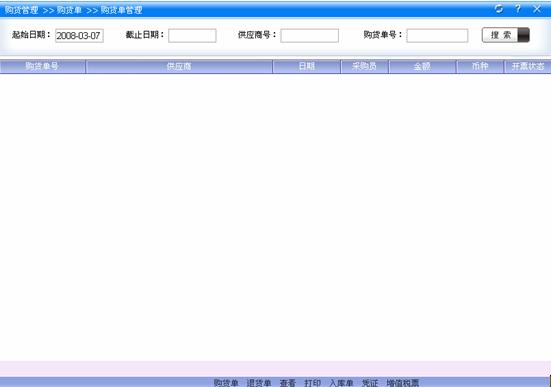Viewport: 551px width, 387px height.
Task: Open help via the question mark icon
Action: coord(518,9)
